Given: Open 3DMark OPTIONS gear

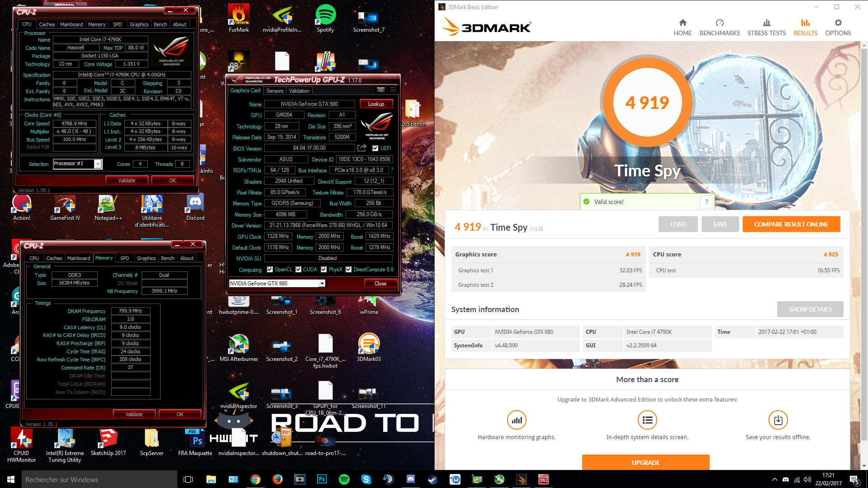Looking at the screenshot, I should pos(838,28).
